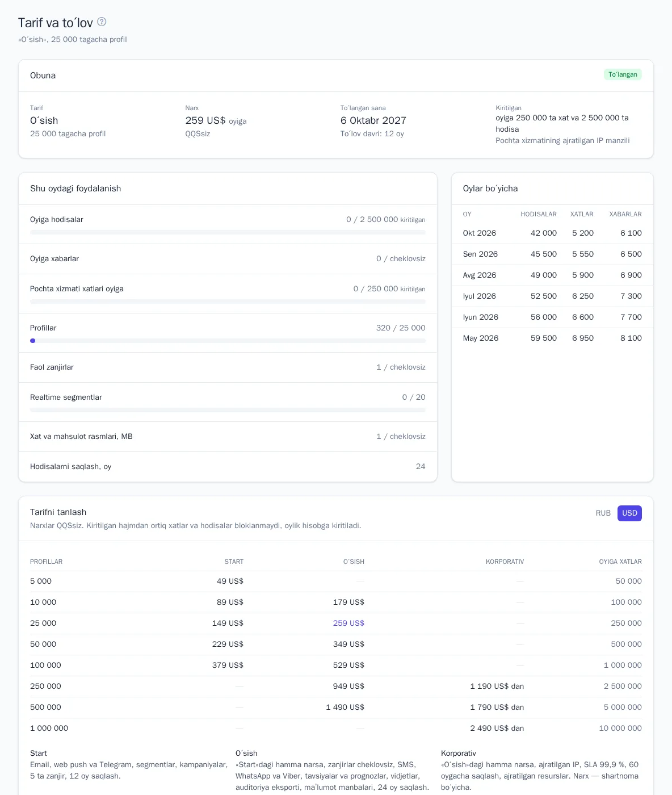Open the help icon beside Tarif va to'lov
The width and height of the screenshot is (672, 795).
(102, 22)
